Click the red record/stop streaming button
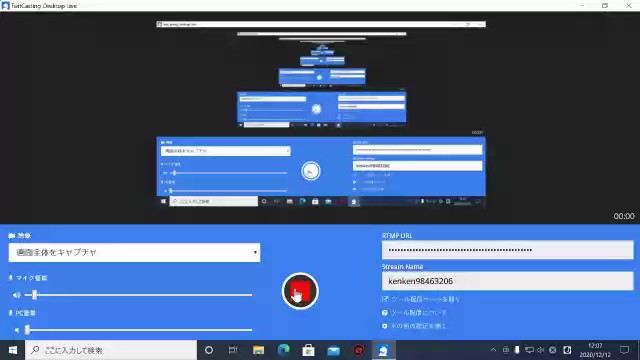The height and width of the screenshot is (360, 640). 300,291
